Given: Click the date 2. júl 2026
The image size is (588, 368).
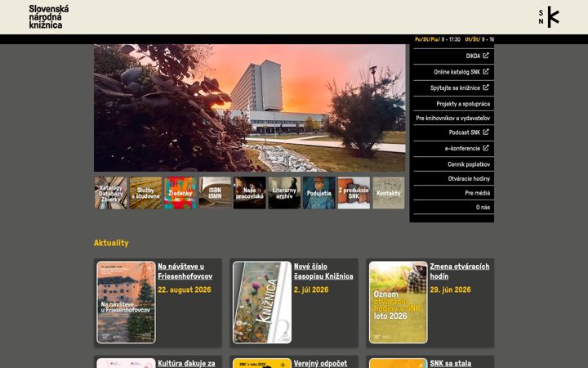Looking at the screenshot, I should [311, 289].
